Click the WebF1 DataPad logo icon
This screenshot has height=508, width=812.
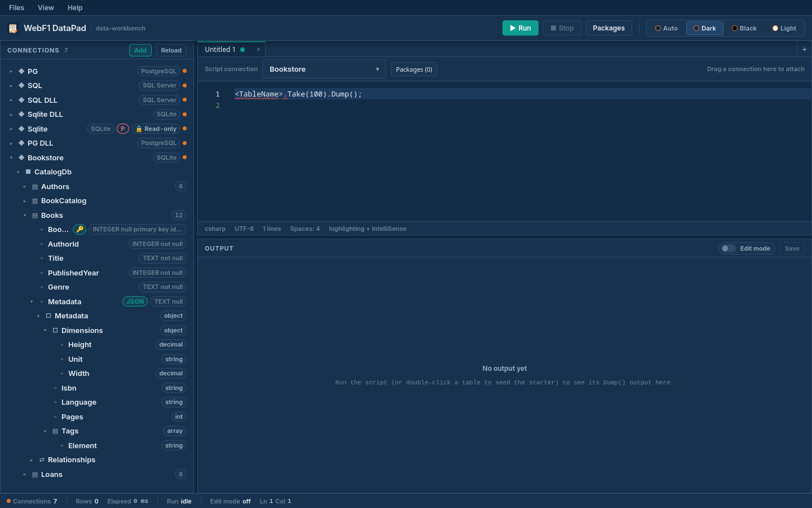coord(13,28)
